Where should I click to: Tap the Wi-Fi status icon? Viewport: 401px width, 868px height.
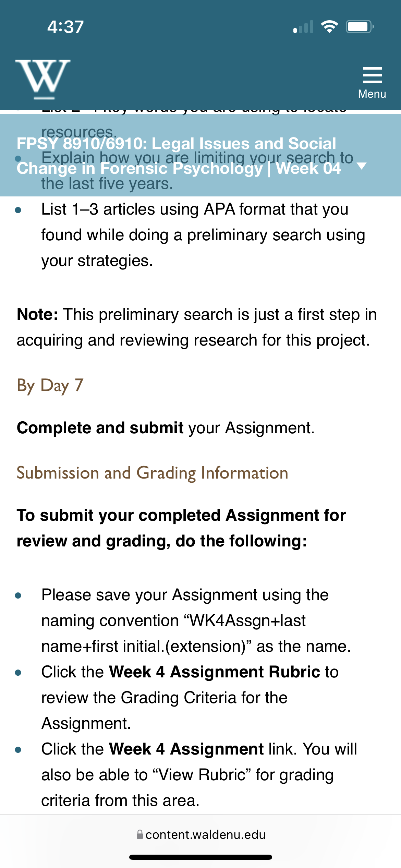tap(329, 27)
